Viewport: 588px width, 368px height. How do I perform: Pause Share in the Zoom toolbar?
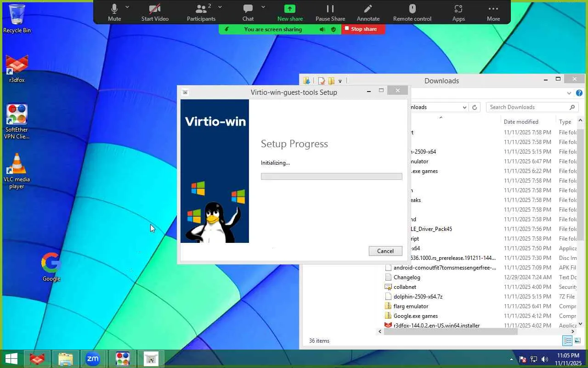click(330, 12)
